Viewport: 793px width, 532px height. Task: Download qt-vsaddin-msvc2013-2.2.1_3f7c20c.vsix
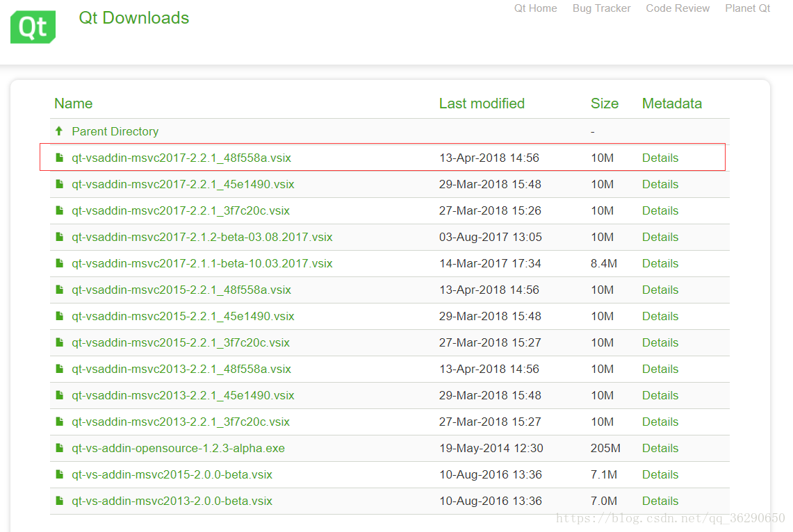click(x=181, y=422)
